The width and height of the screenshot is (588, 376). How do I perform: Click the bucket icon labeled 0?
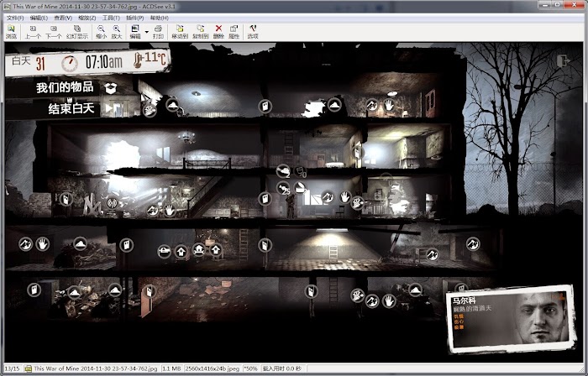tap(300, 172)
